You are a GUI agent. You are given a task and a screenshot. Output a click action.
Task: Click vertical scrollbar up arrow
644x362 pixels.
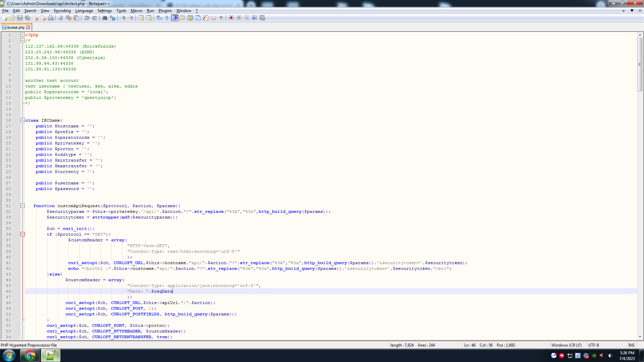pos(640,35)
